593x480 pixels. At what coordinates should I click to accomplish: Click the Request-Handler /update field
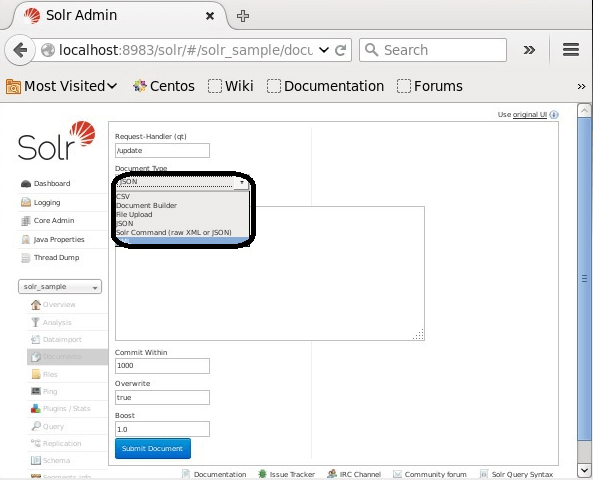click(162, 151)
